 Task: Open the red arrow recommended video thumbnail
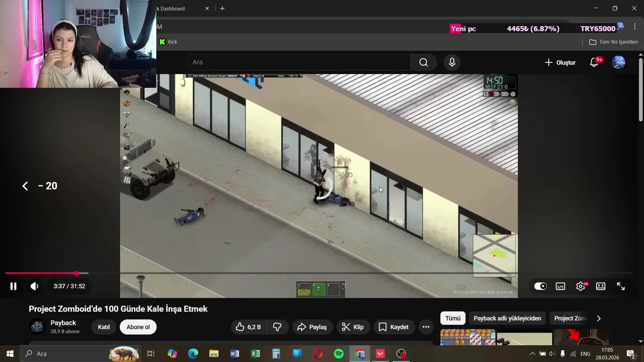click(581, 337)
